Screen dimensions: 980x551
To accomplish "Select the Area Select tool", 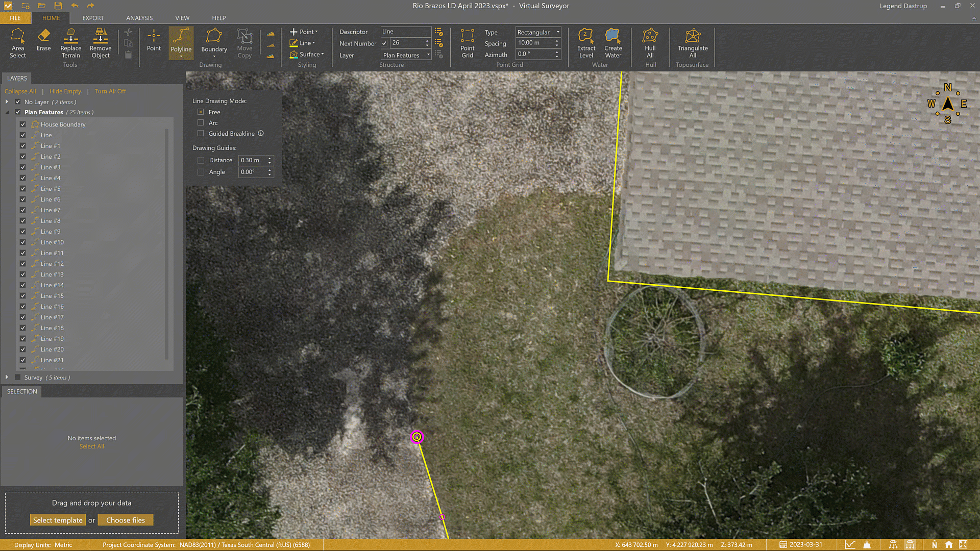I will (x=18, y=43).
